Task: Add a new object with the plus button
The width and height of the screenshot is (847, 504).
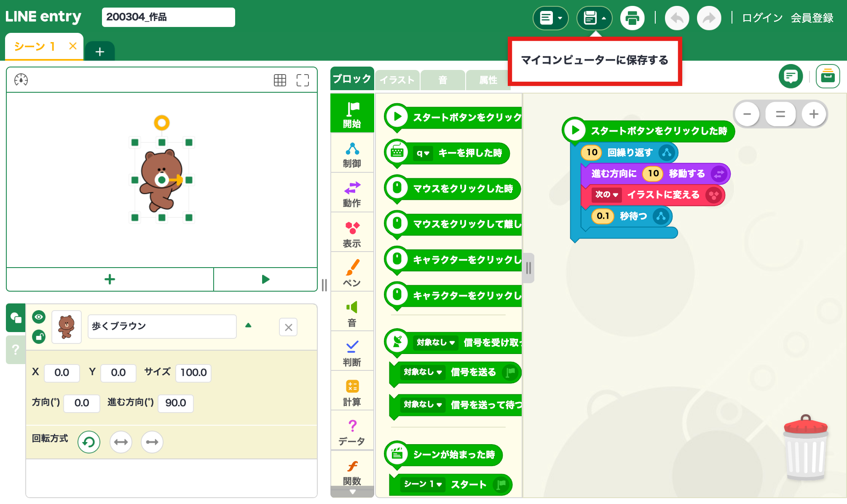Action: 110,279
